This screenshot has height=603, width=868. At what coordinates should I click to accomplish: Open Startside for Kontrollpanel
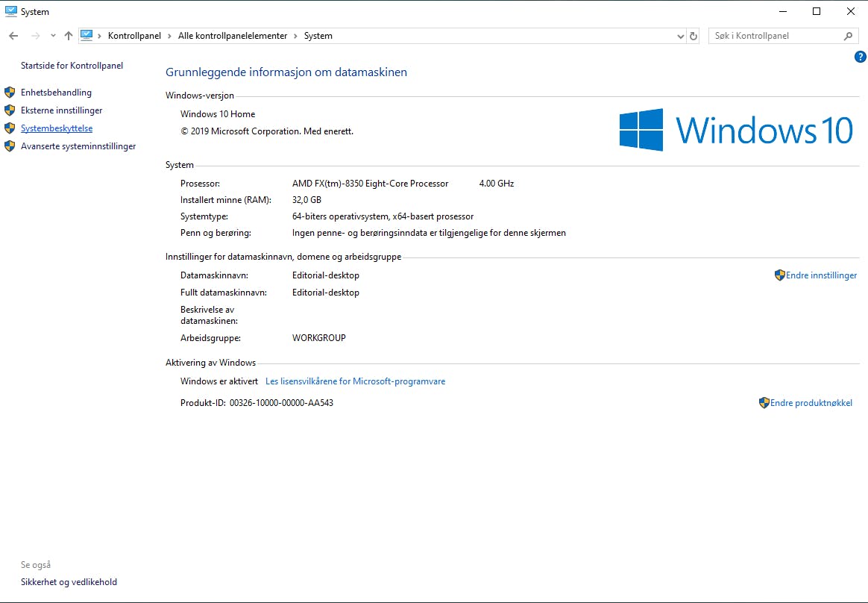[x=72, y=66]
